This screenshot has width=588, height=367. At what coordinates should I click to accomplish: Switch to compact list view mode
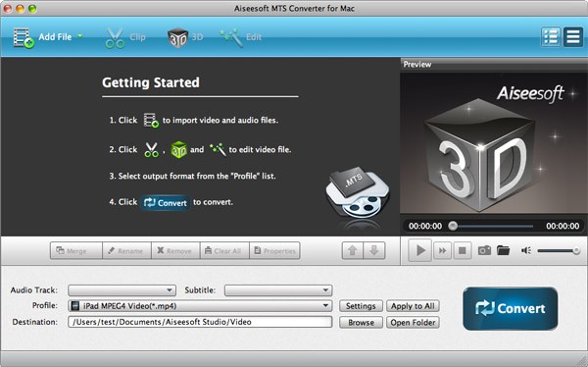point(573,37)
